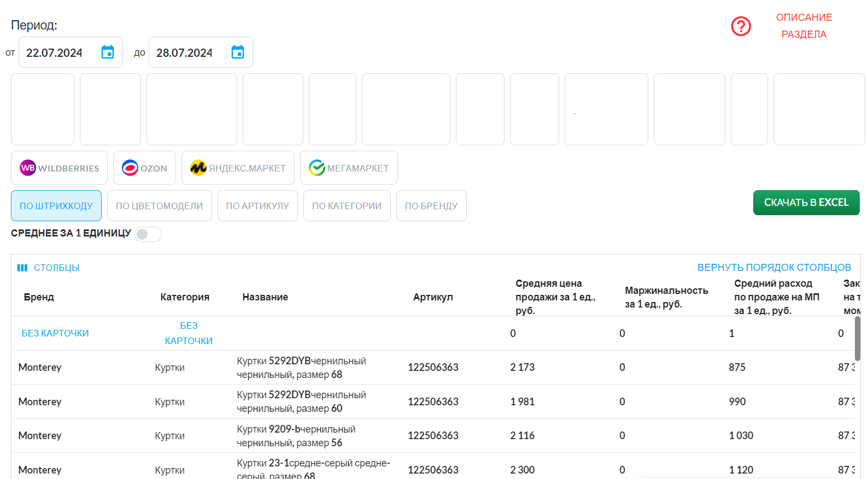Image resolution: width=868 pixels, height=479 pixels.
Task: Click the Яндекс.Маркет logo icon
Action: coord(198,168)
